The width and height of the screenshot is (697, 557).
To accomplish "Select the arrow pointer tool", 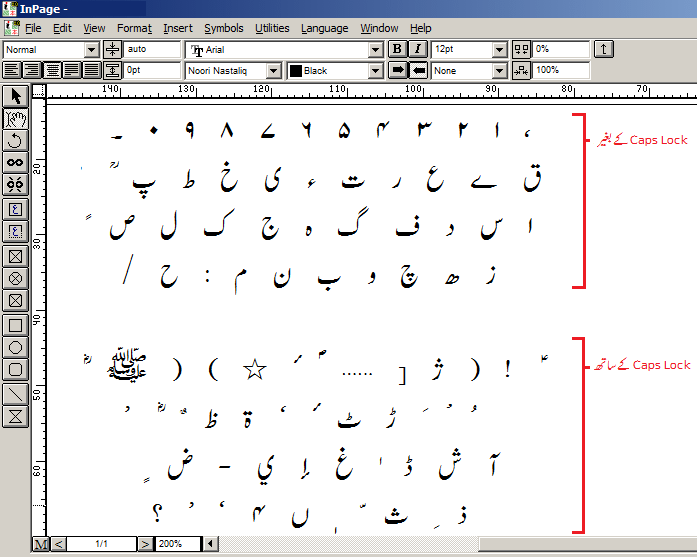I will click(15, 96).
